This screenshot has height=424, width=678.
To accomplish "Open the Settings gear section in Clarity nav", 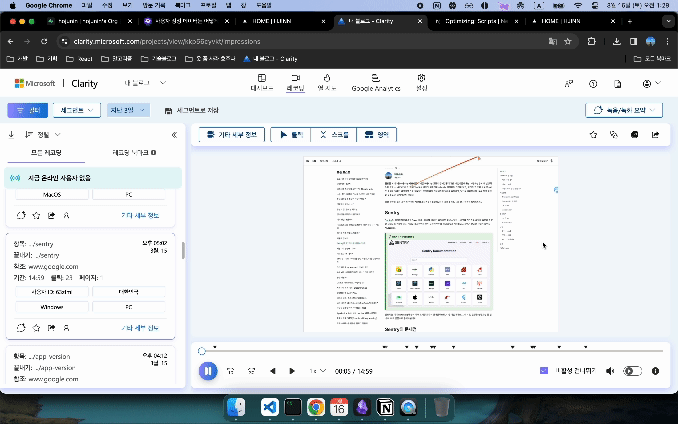I will point(421,83).
